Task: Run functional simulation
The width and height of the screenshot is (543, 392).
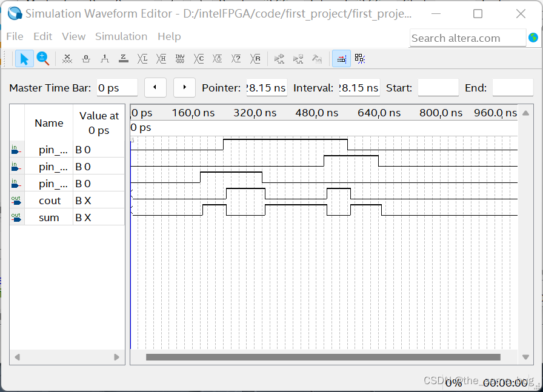Action: pyautogui.click(x=279, y=59)
